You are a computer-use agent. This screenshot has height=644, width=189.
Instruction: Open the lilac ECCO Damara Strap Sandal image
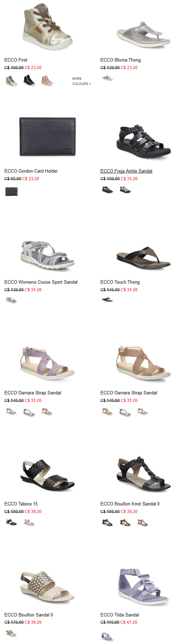(x=47, y=364)
